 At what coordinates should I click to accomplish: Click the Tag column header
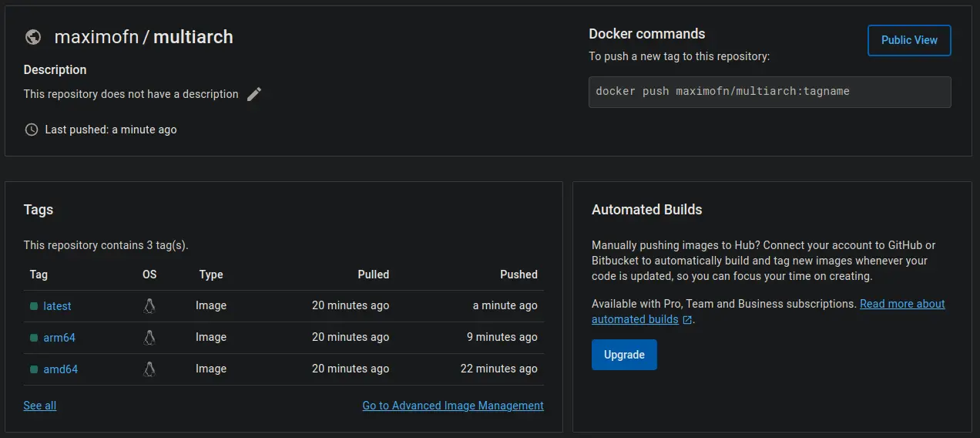[x=39, y=275]
